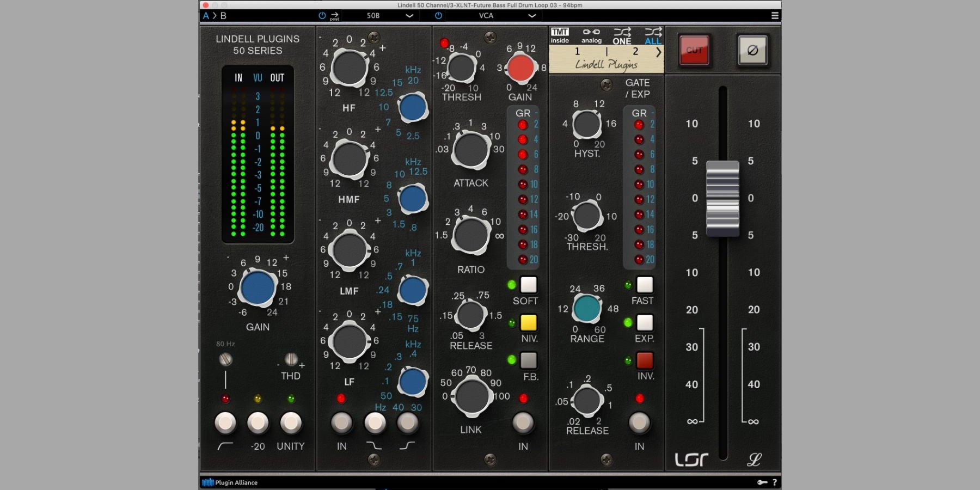The height and width of the screenshot is (490, 980).
Task: Click the next channel arrow on TMT strip
Action: coord(659,52)
